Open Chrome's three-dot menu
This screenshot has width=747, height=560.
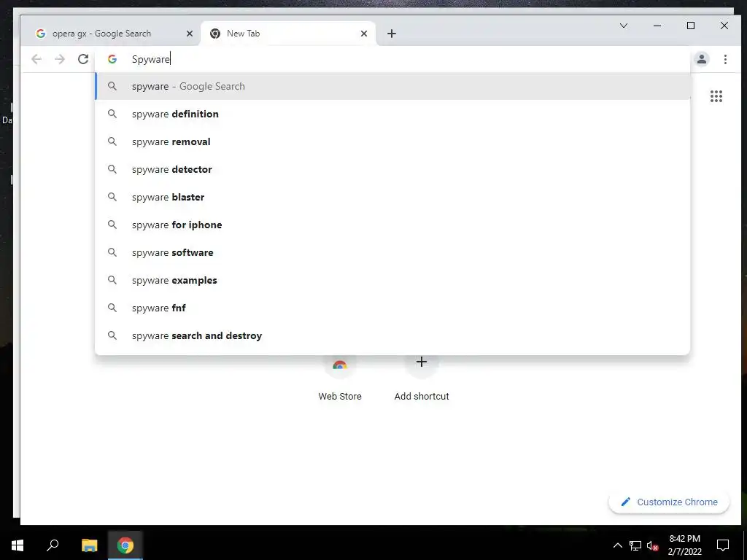[x=725, y=59]
